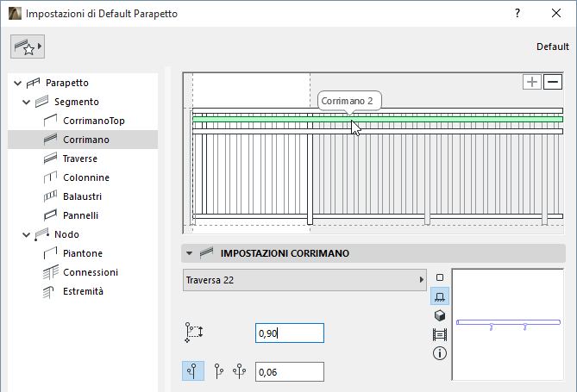The image size is (577, 392).
Task: Select the centered handrail anchor option
Action: point(194,371)
